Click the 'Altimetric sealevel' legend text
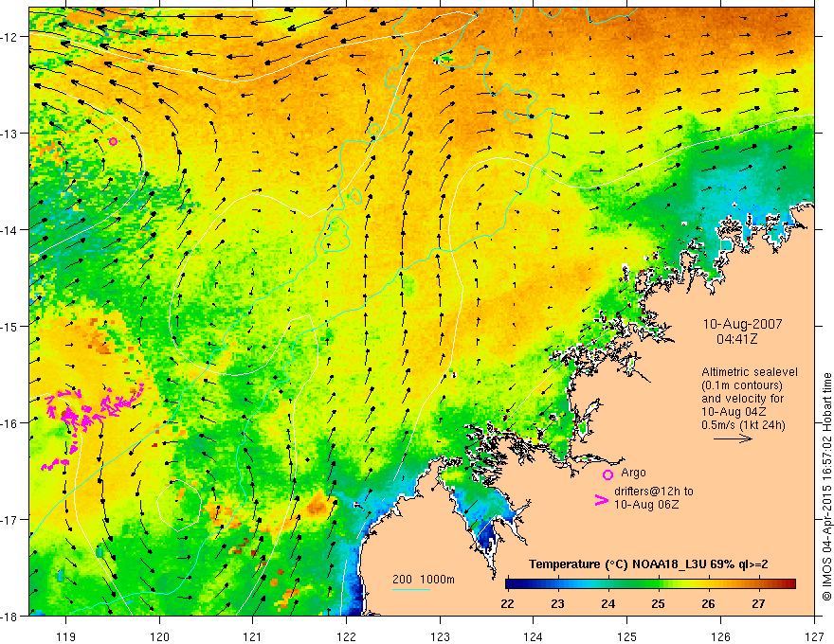Screen dimensions: 834x644 (750, 372)
